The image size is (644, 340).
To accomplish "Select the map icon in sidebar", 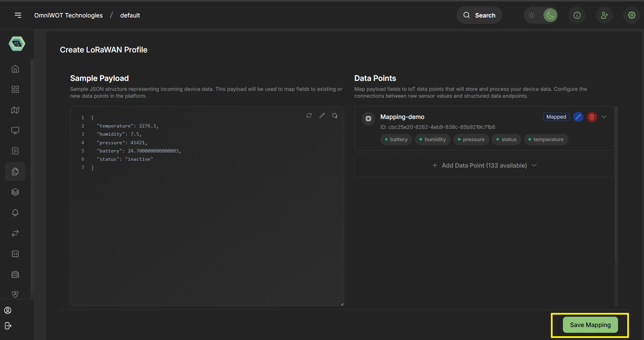I will click(x=15, y=110).
